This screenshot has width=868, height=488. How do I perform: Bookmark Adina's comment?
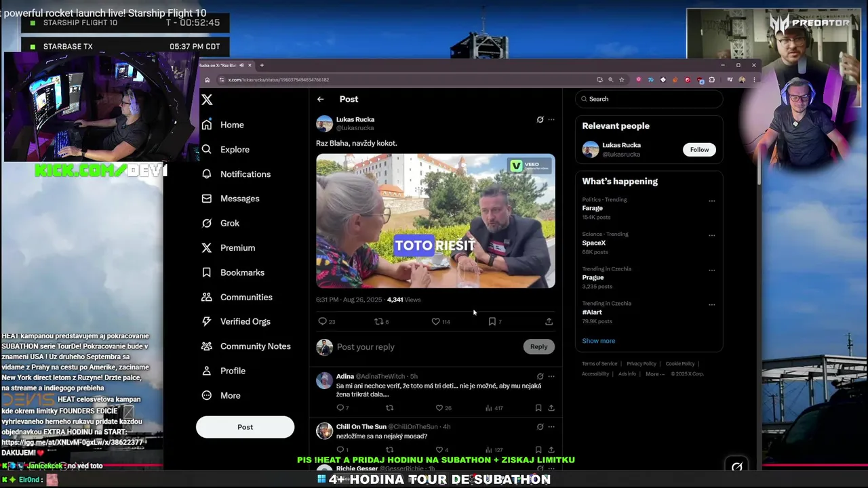538,408
